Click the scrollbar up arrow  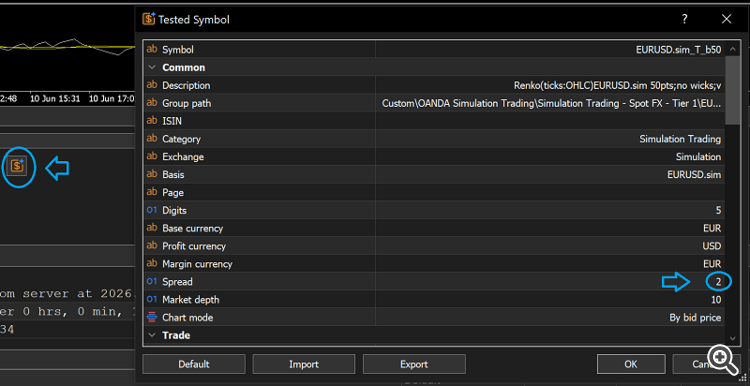[733, 48]
